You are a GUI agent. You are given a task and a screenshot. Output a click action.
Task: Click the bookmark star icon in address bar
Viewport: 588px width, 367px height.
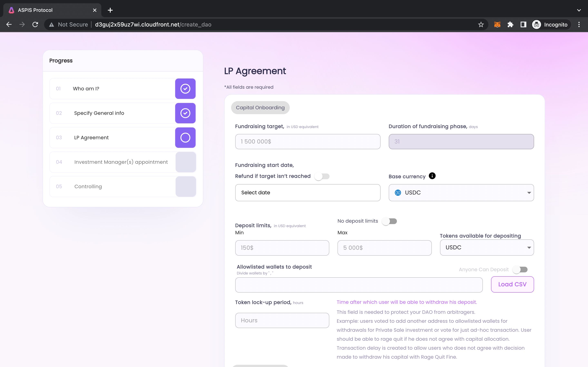click(x=480, y=24)
